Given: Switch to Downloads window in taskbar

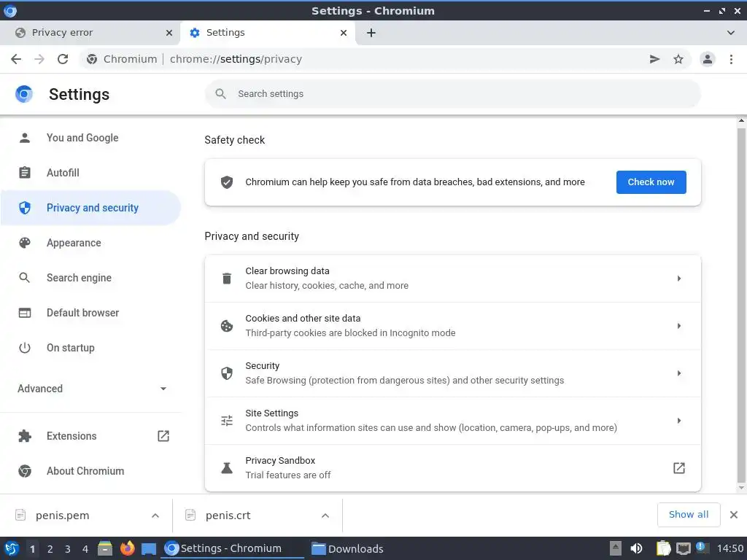Looking at the screenshot, I should tap(348, 549).
